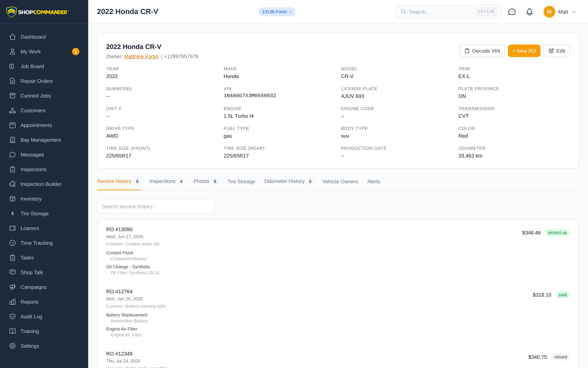This screenshot has height=368, width=588.
Task: Click the Coolant Flush job line
Action: click(120, 253)
